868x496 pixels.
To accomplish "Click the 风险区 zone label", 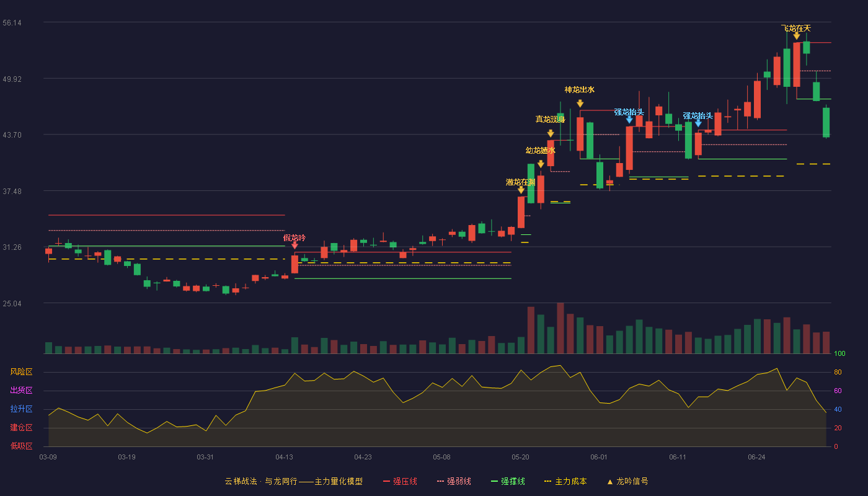I will coord(21,372).
